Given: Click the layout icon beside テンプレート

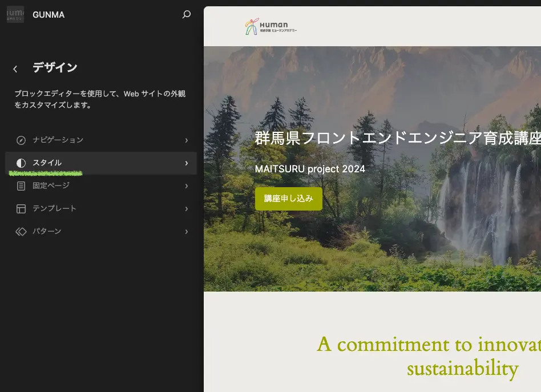Looking at the screenshot, I should click(21, 209).
